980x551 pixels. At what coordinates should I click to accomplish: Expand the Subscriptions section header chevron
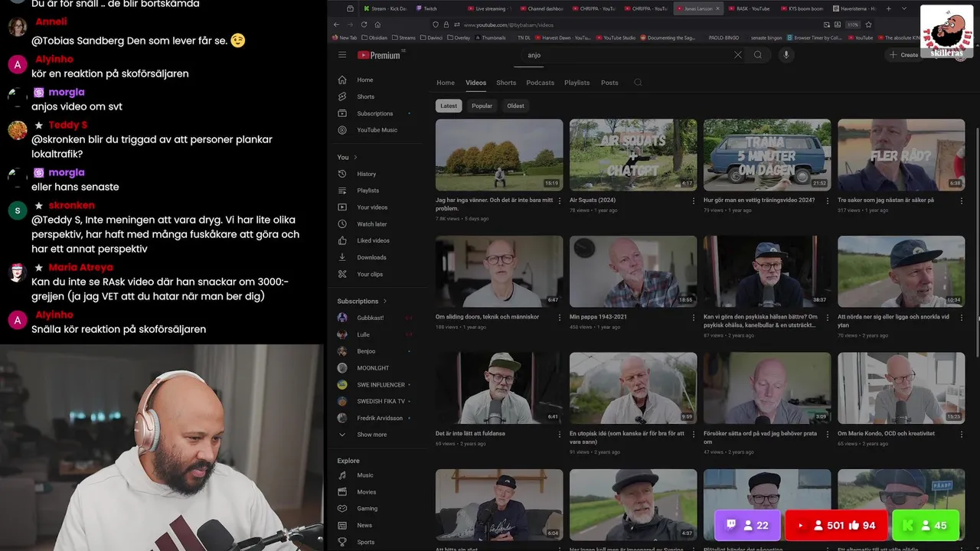point(385,301)
